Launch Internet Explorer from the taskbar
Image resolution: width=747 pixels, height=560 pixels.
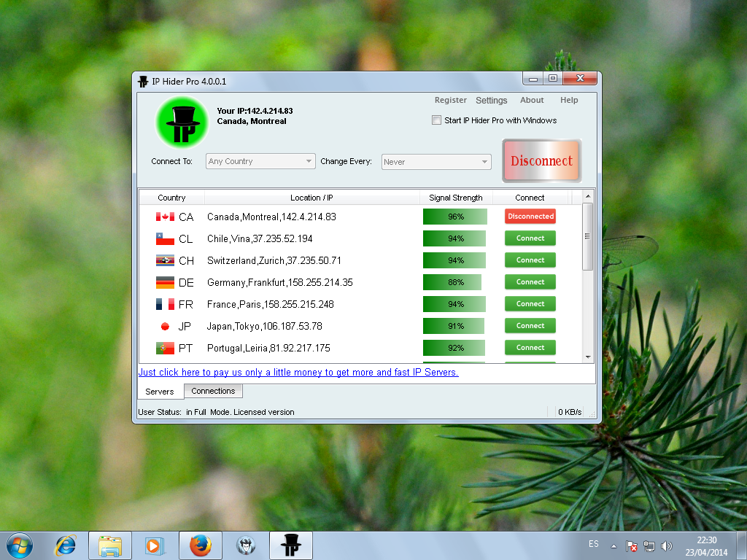pyautogui.click(x=66, y=545)
